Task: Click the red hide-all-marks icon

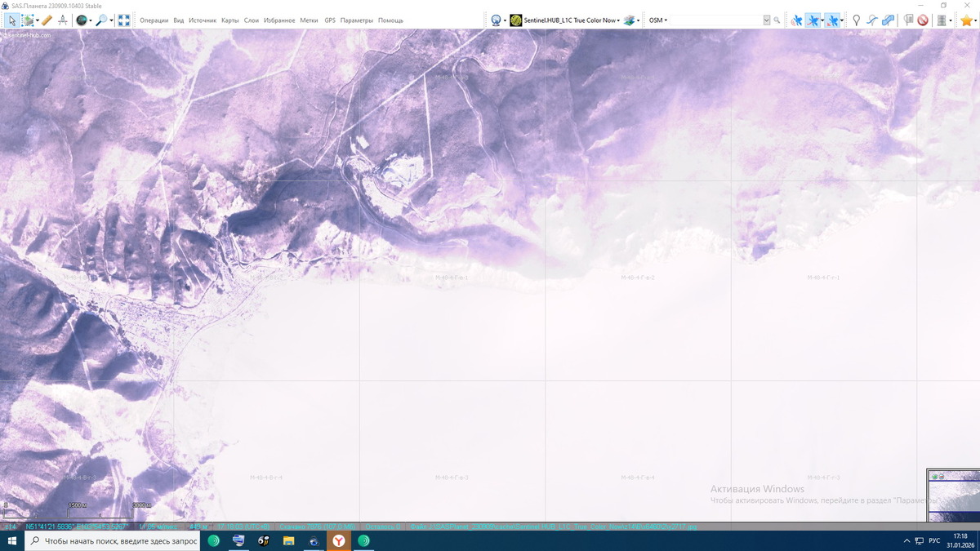Action: tap(923, 20)
